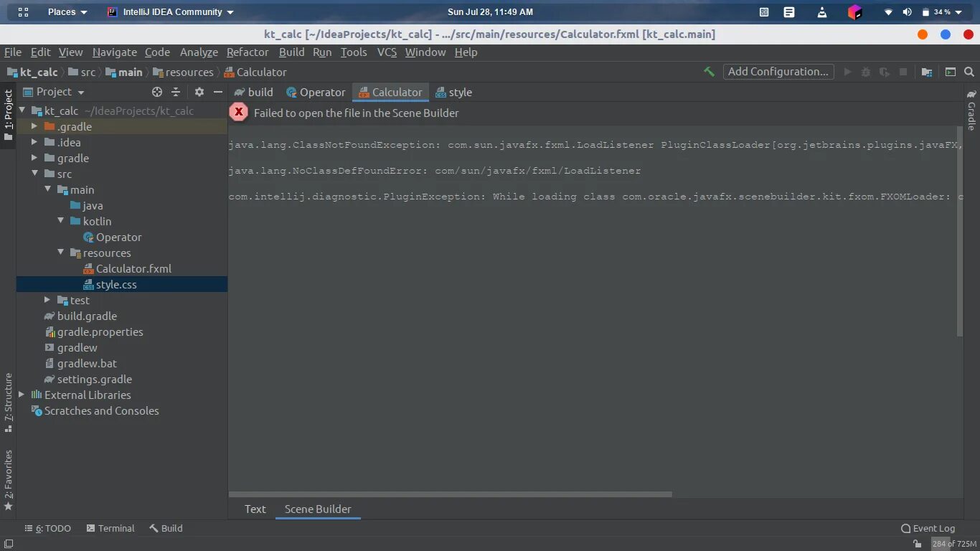
Task: Click Collapse All in the Project panel
Action: coord(176,92)
